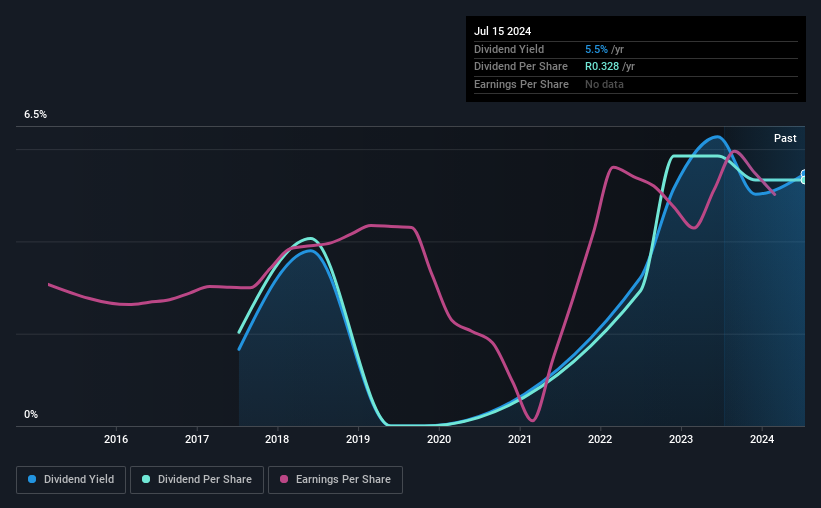Click the 2016 label on the x-axis
Image resolution: width=821 pixels, height=508 pixels.
(116, 439)
